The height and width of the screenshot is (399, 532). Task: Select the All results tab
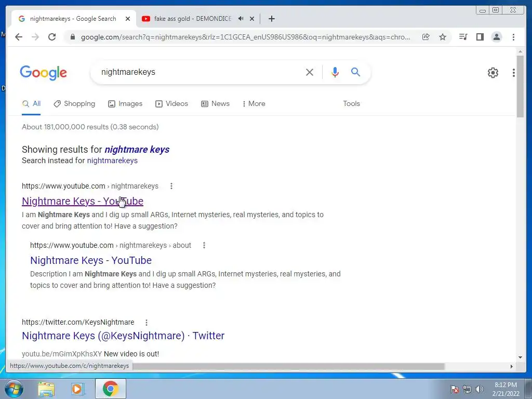(31, 104)
